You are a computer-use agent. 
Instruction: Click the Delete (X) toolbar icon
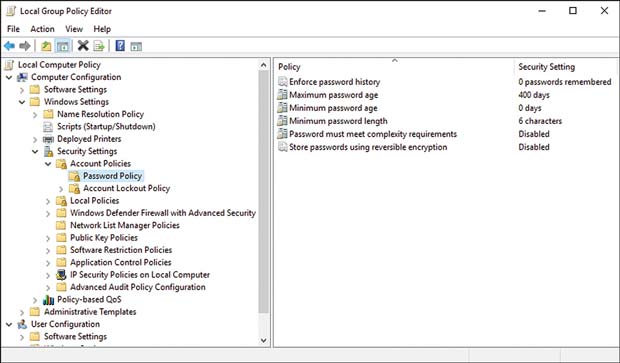(x=83, y=46)
